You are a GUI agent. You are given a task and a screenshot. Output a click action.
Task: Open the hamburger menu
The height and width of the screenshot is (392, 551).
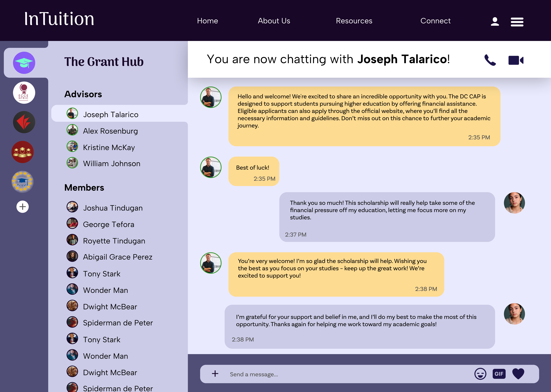[x=517, y=22]
